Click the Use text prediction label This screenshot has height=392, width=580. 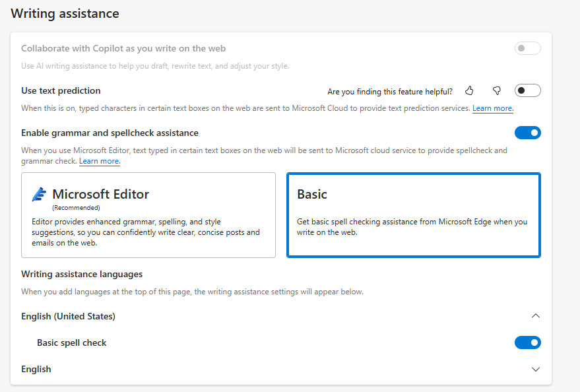[x=61, y=90]
